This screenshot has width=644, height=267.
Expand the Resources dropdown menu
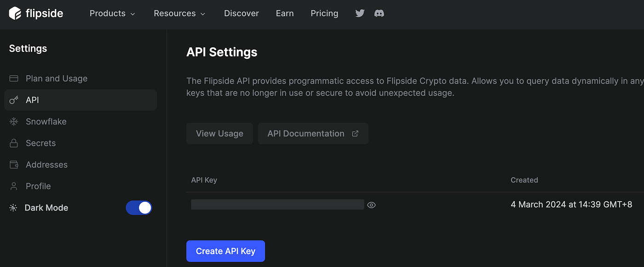pyautogui.click(x=179, y=13)
